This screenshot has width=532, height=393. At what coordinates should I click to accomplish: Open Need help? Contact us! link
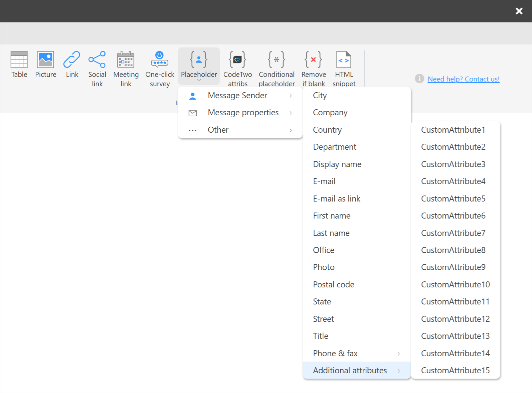(464, 79)
